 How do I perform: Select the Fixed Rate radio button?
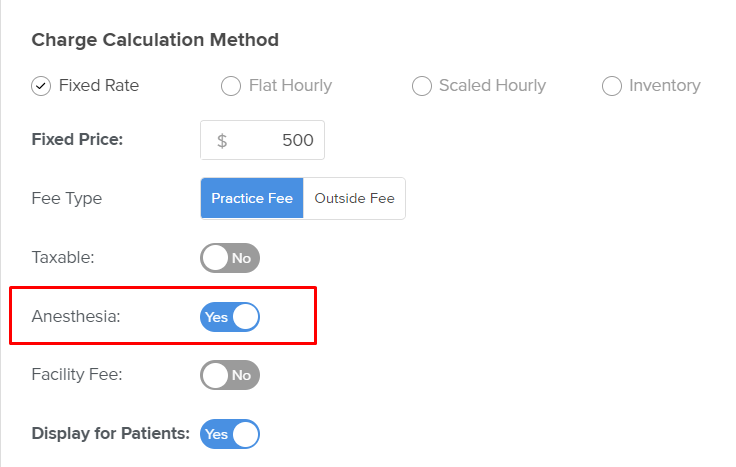(41, 86)
